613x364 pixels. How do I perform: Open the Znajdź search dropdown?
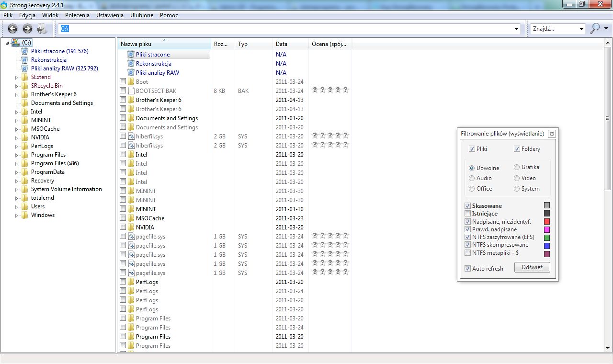(581, 29)
